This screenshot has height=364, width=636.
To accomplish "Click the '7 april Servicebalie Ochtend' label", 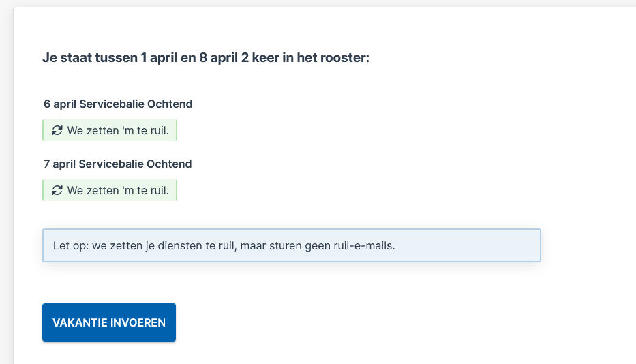I will 118,164.
